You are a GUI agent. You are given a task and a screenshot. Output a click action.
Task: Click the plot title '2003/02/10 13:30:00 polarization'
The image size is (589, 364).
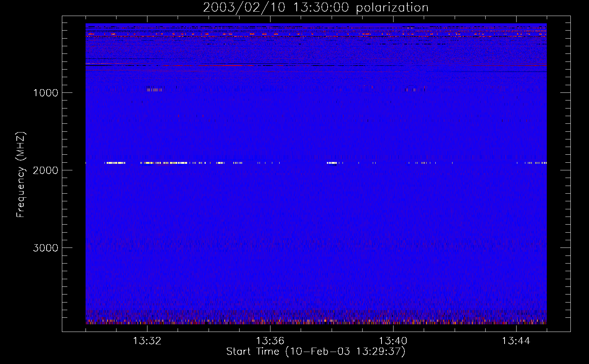point(316,8)
